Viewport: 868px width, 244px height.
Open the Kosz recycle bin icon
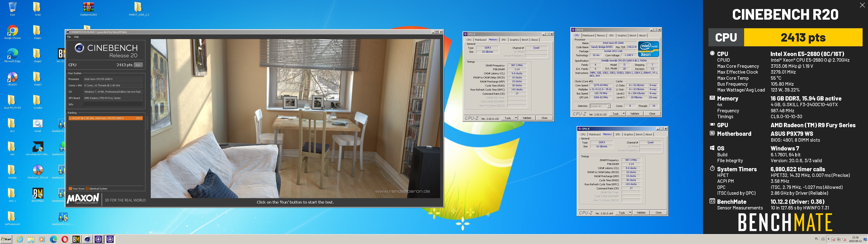[x=12, y=9]
